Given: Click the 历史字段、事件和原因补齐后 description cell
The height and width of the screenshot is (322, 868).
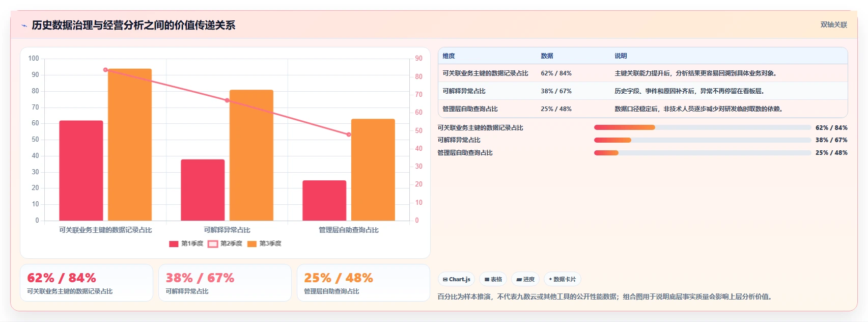Looking at the screenshot, I should click(x=689, y=91).
